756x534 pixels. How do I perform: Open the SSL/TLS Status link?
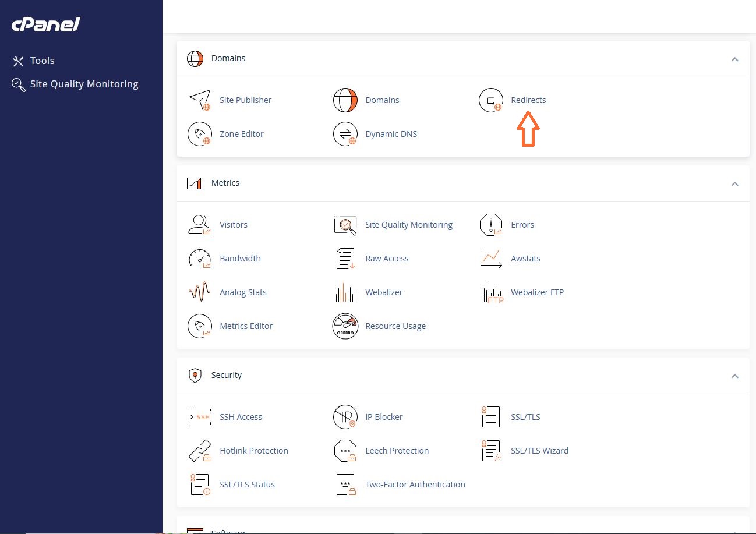[x=247, y=485]
